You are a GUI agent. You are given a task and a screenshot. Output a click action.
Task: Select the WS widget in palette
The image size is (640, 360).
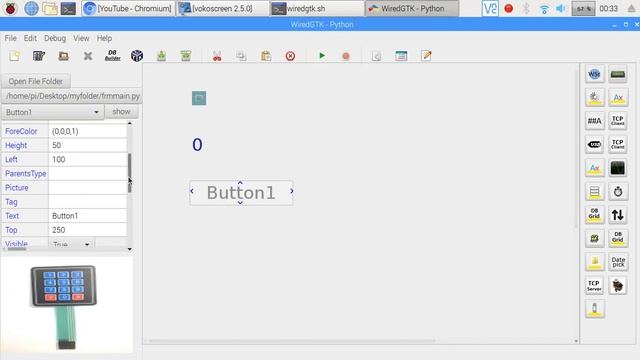(594, 74)
